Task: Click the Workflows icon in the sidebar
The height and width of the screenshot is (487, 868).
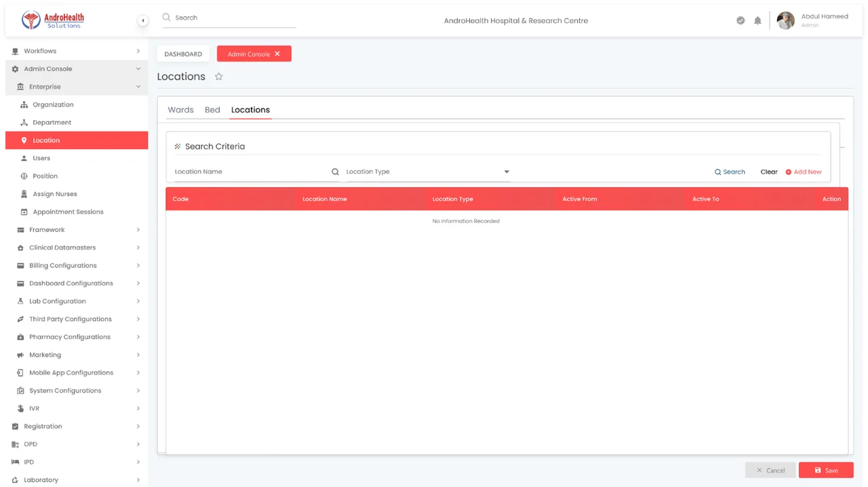Action: [x=16, y=51]
